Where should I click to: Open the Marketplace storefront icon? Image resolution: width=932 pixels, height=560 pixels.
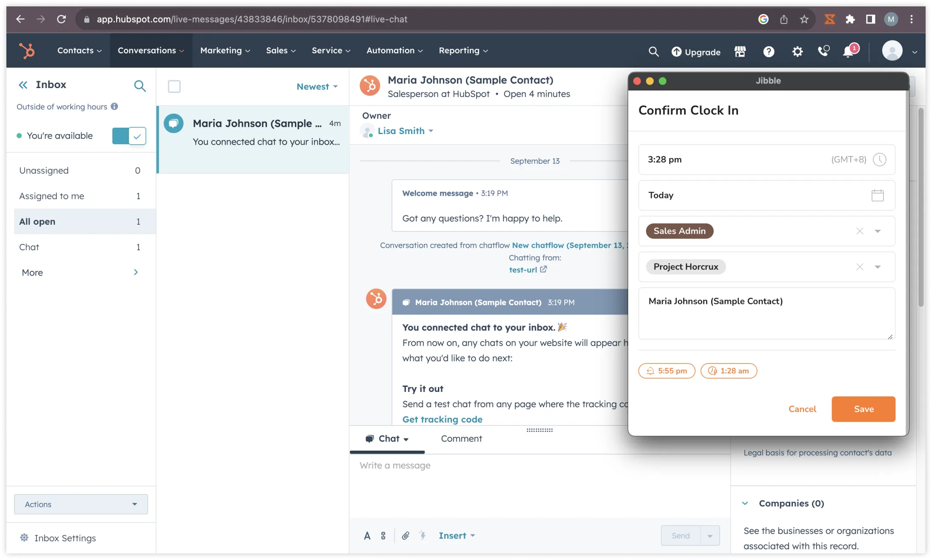point(740,51)
